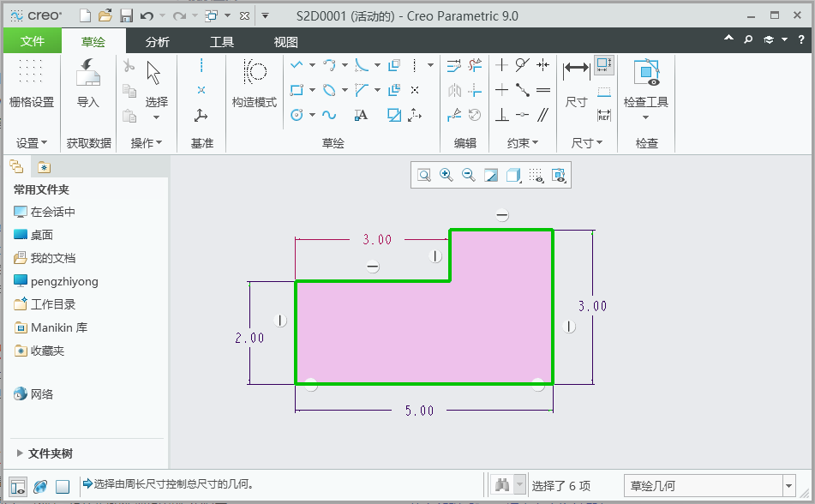Viewport: 815px width, 504px height.
Task: Click the zoom out view icon
Action: click(x=468, y=175)
